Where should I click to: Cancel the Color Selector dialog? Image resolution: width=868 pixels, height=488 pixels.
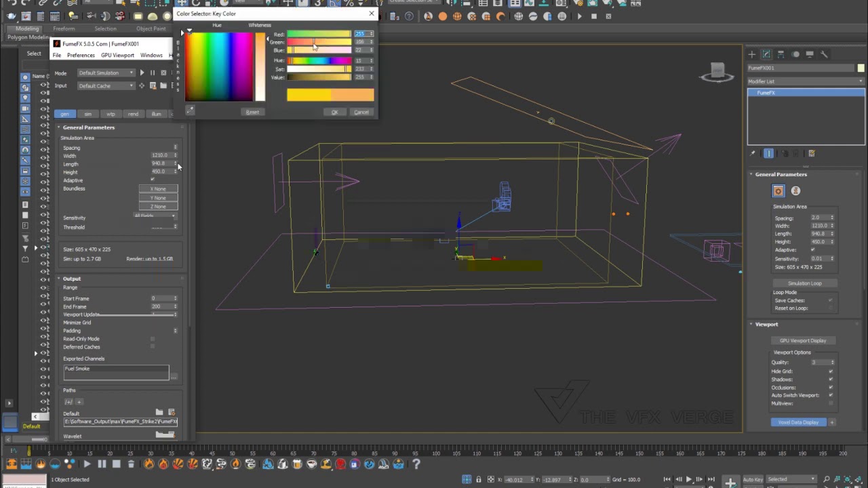[361, 112]
